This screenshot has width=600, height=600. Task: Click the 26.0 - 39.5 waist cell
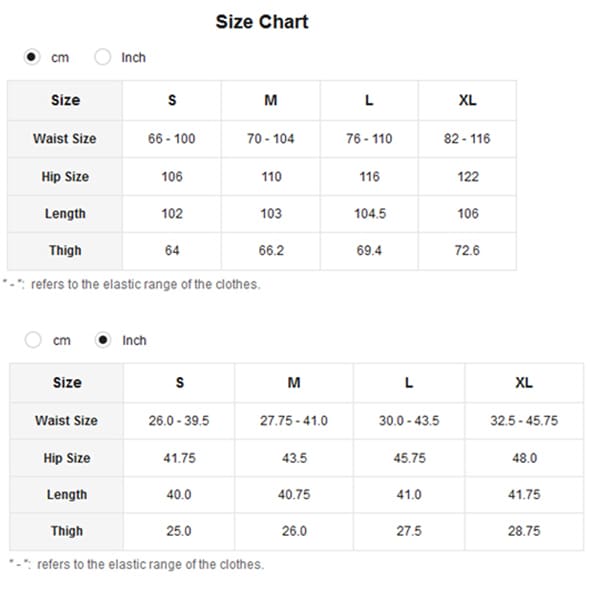(x=178, y=420)
